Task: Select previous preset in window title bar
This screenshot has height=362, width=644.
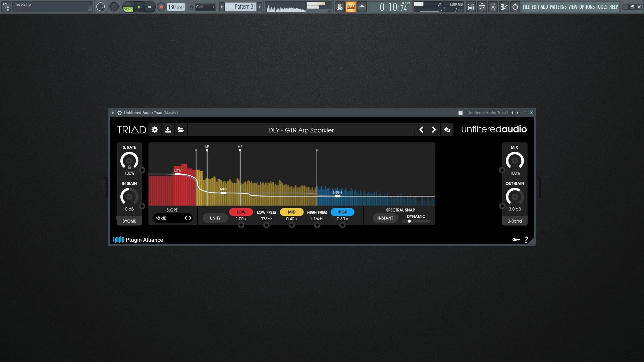Action: (x=512, y=113)
